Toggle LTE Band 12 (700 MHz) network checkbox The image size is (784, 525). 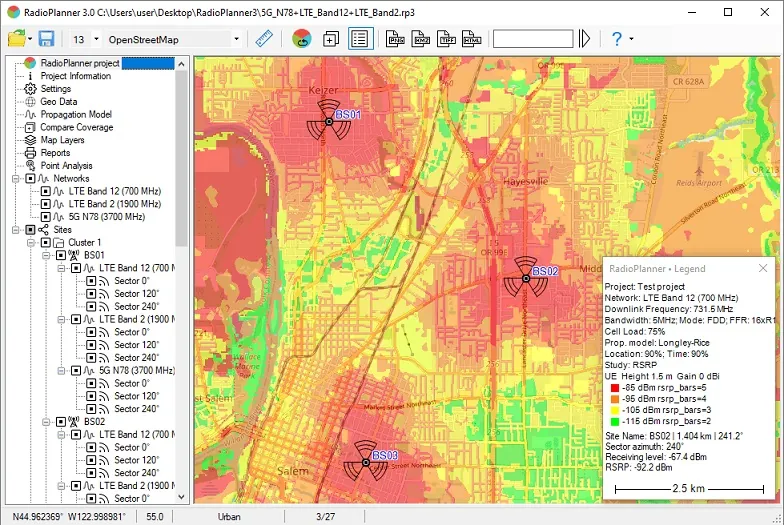coord(46,191)
